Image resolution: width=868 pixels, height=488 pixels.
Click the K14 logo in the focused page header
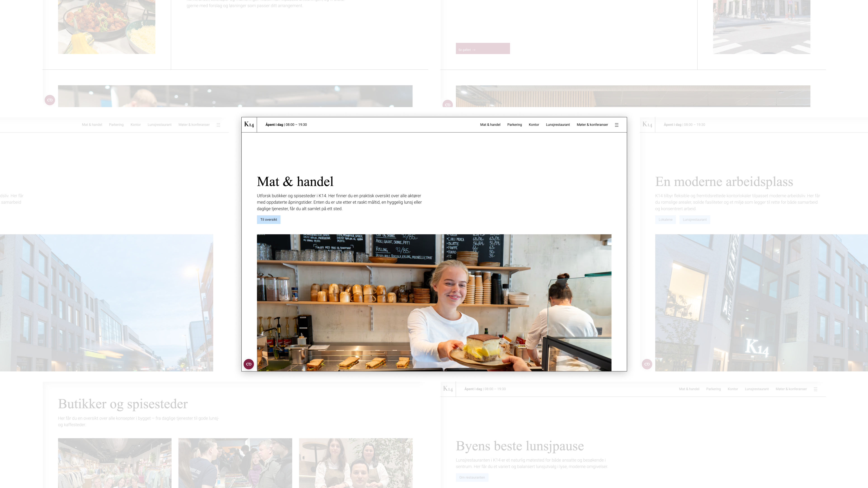click(249, 125)
